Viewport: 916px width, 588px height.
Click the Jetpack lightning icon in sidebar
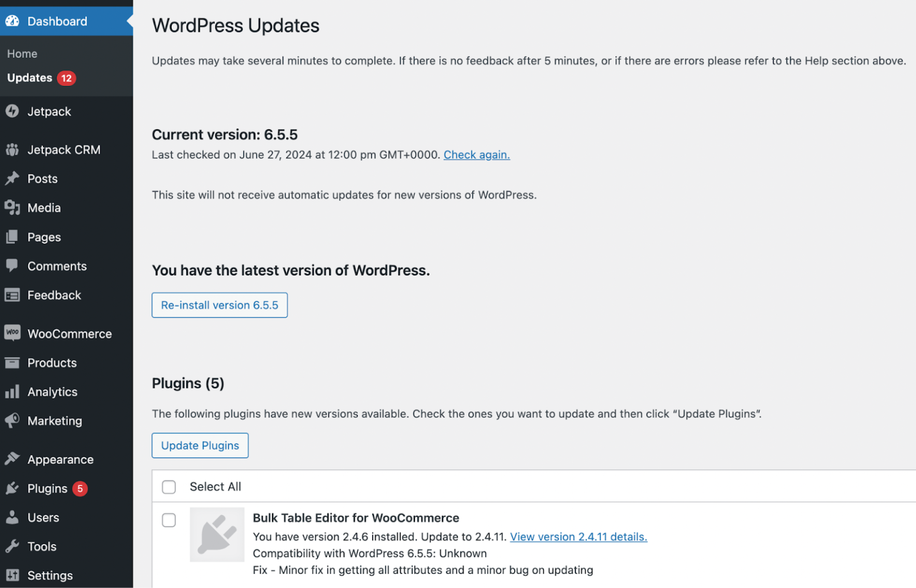click(x=12, y=112)
